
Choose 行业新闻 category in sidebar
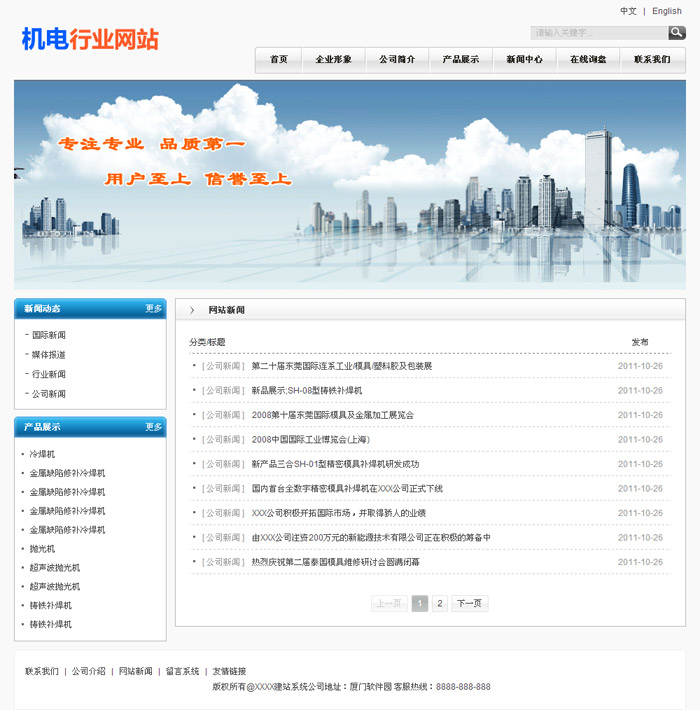pos(48,374)
